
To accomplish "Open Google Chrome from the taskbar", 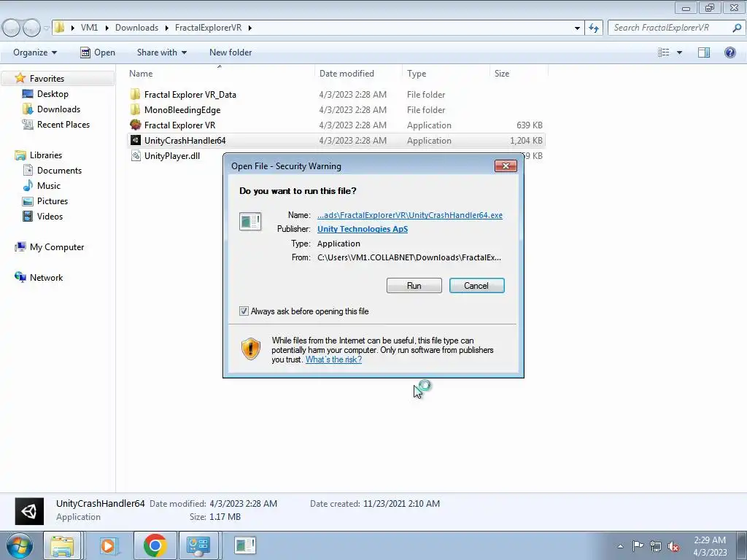I will tap(155, 545).
